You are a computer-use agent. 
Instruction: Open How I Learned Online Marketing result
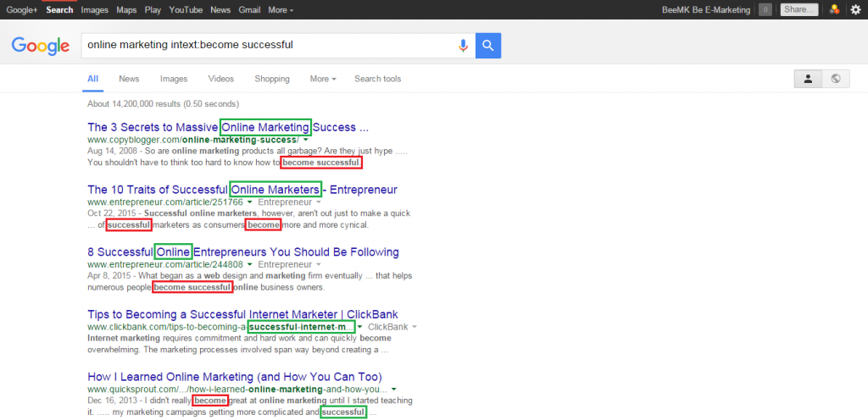coord(235,377)
